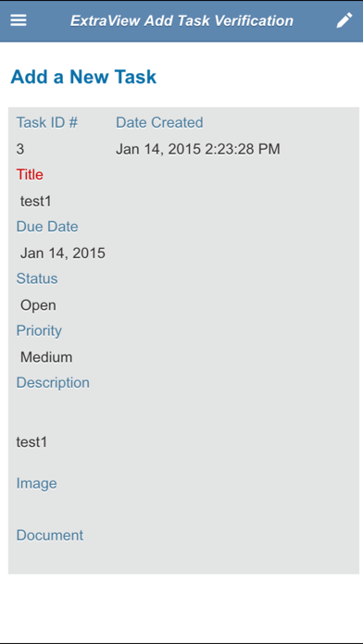The height and width of the screenshot is (644, 363).
Task: Tap the red Title label
Action: coord(30,175)
